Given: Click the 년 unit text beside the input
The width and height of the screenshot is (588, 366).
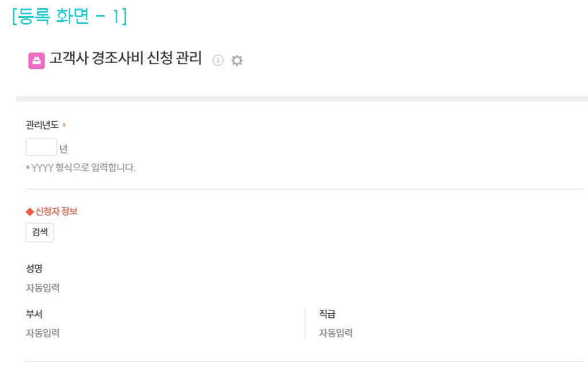Looking at the screenshot, I should click(x=63, y=149).
